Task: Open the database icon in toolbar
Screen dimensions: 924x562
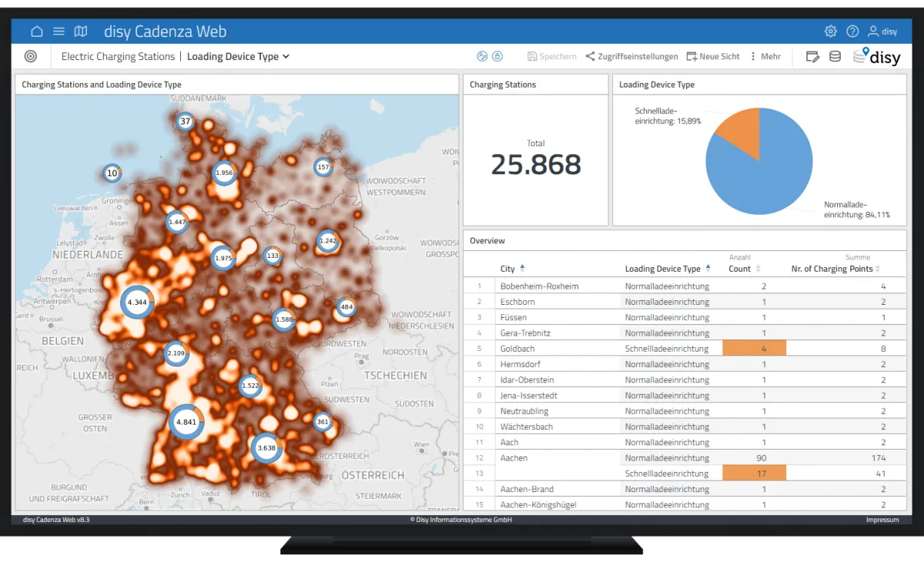Action: pyautogui.click(x=835, y=56)
